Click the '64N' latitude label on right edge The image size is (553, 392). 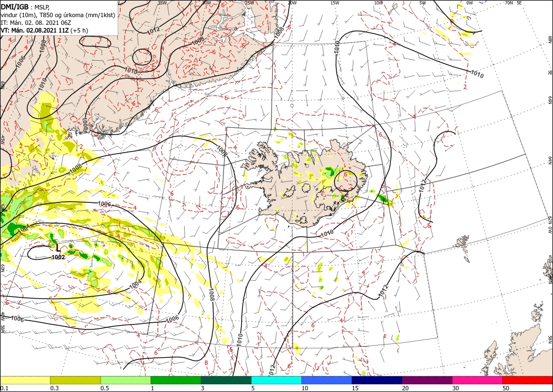tap(550, 160)
